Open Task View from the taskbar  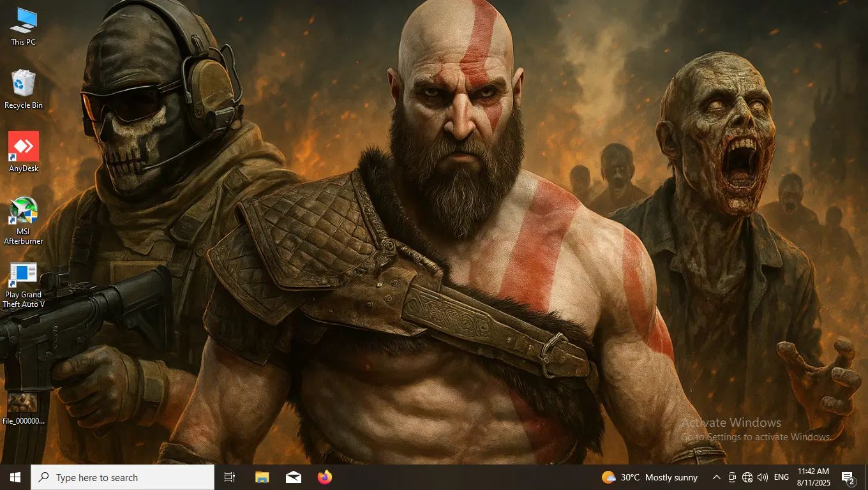click(230, 477)
